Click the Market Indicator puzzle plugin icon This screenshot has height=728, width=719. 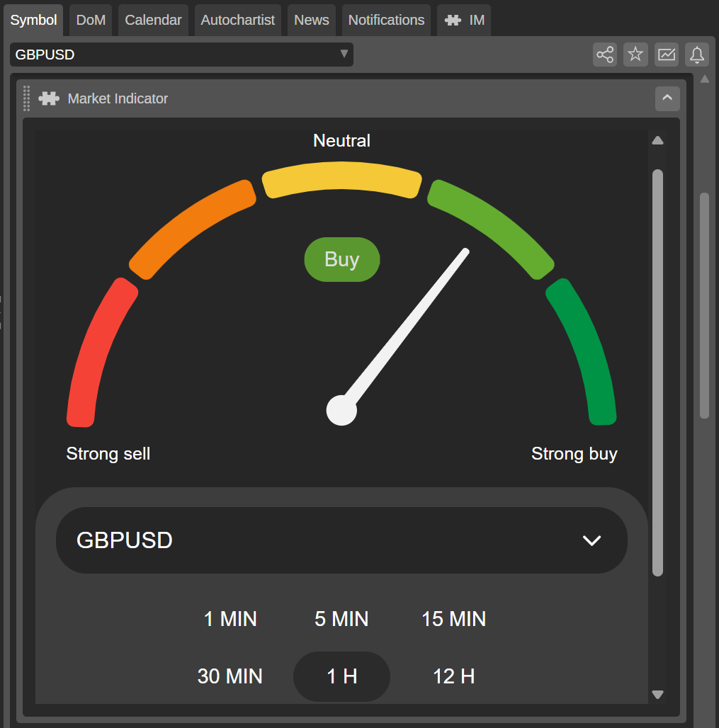[x=48, y=98]
